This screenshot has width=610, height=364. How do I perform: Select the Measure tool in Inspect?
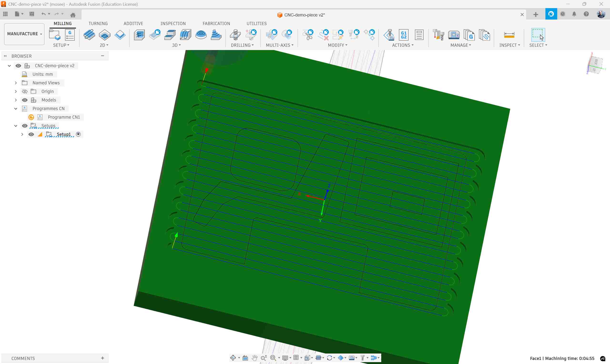(509, 35)
